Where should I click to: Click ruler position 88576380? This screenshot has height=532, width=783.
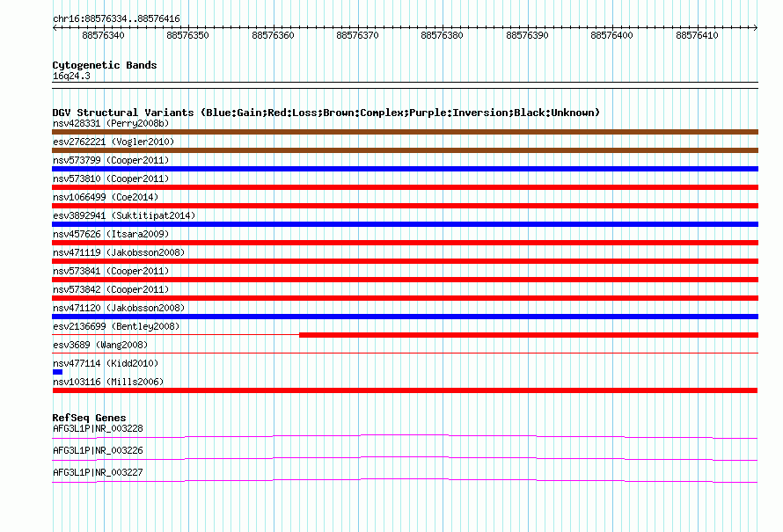(x=442, y=35)
